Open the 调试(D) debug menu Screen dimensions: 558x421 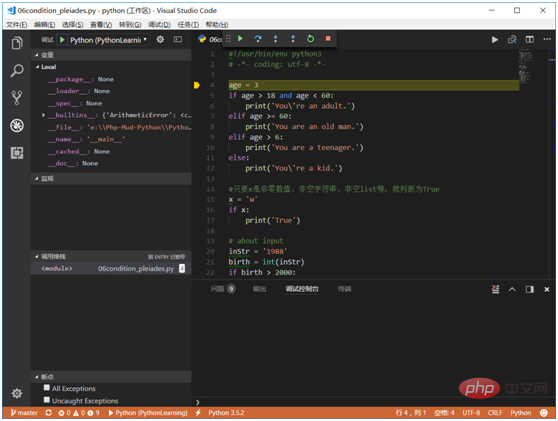pos(159,25)
